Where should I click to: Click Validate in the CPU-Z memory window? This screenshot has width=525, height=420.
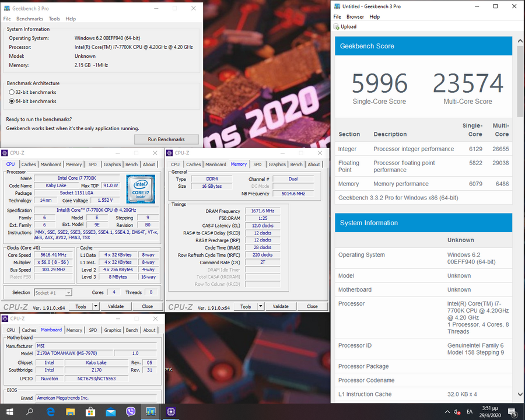281,306
